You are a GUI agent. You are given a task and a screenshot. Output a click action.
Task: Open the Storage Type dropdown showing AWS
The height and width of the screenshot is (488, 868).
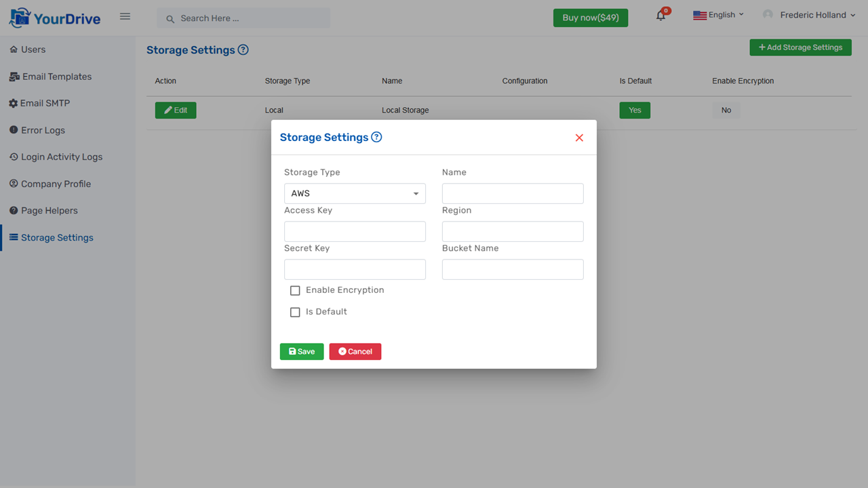coord(355,193)
